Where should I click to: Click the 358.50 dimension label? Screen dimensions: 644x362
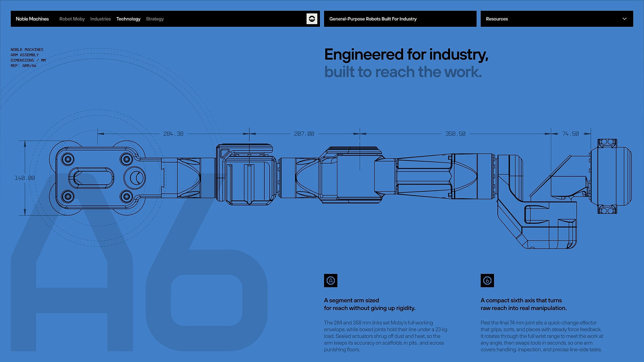455,134
